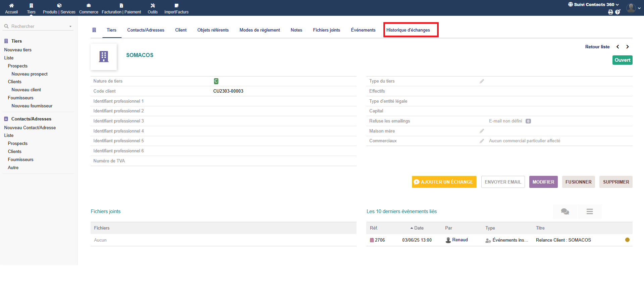This screenshot has width=644, height=302.
Task: Go to previous tiers record arrow
Action: 618,47
